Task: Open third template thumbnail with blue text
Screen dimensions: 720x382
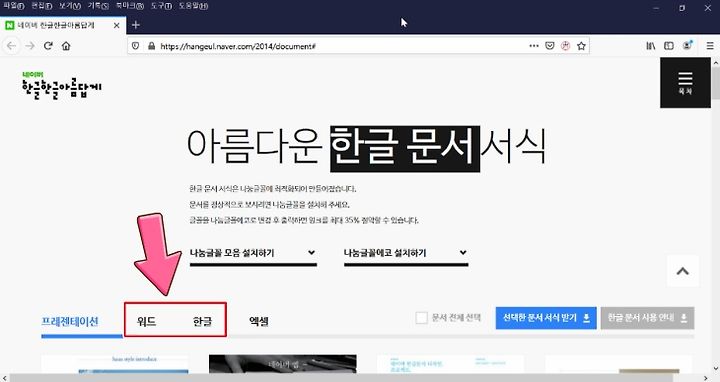Action: (450, 364)
